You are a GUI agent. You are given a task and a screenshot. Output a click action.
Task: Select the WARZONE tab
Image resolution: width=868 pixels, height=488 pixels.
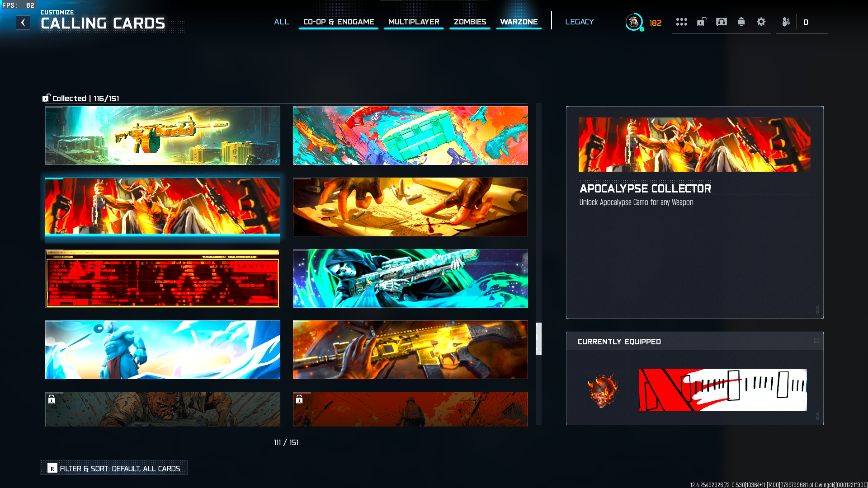click(x=519, y=22)
